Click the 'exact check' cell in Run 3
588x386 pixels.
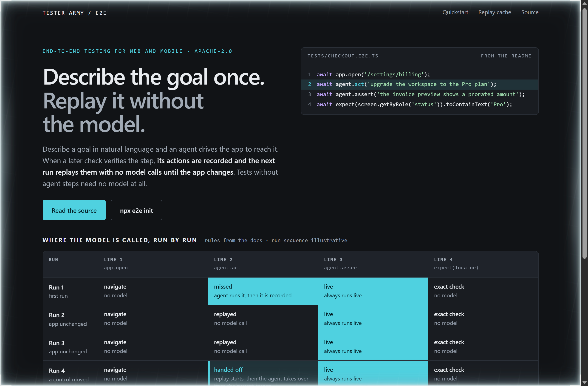pyautogui.click(x=483, y=346)
